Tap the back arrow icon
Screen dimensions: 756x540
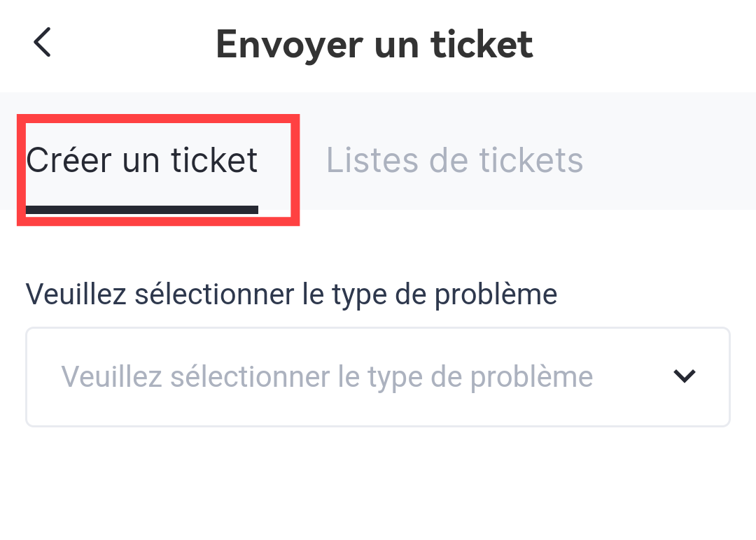[x=43, y=43]
